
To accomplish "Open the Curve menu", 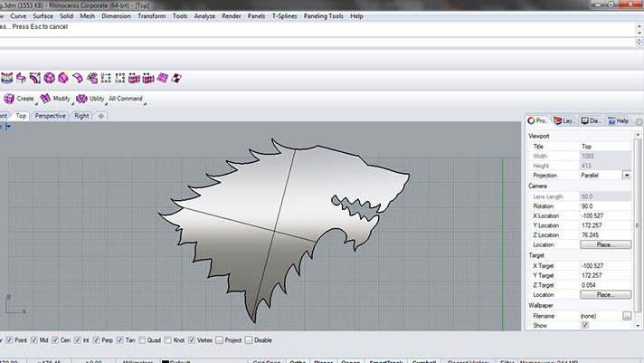I will [x=18, y=16].
